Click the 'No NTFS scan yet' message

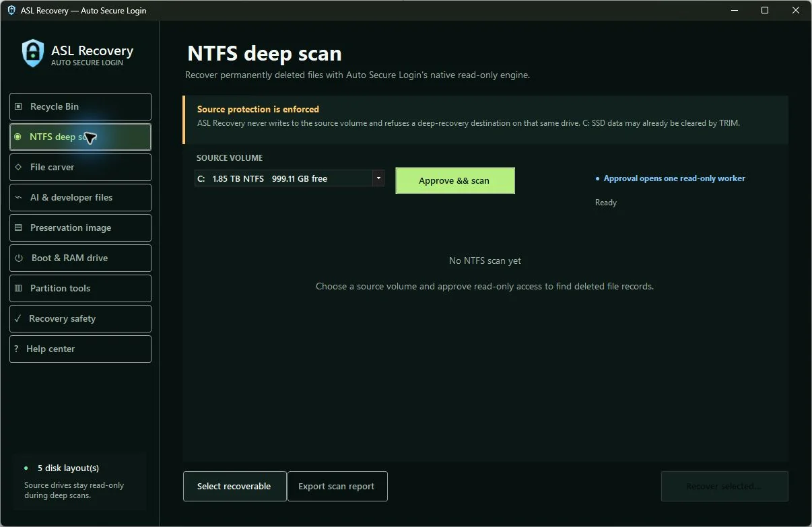[x=485, y=260]
